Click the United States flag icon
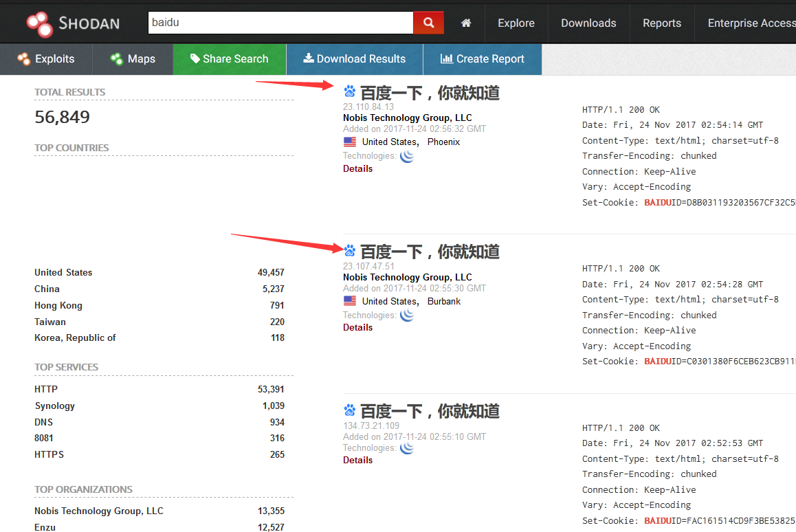This screenshot has height=532, width=796. (349, 141)
